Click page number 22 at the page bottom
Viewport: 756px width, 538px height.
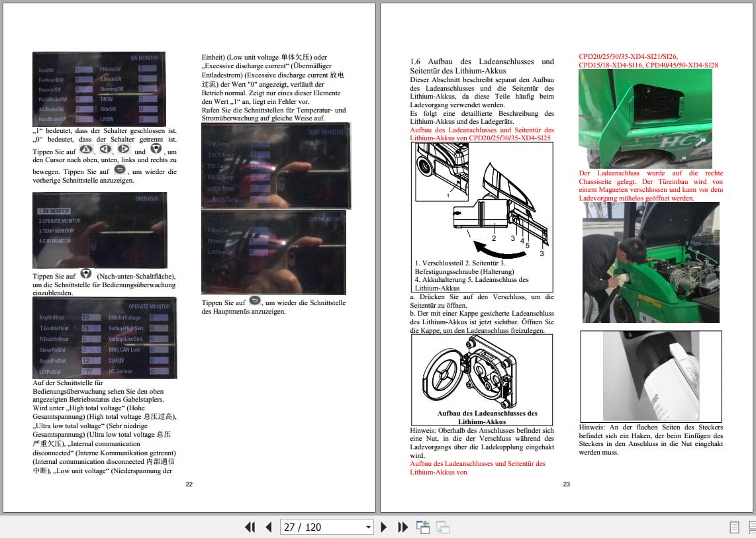tap(189, 484)
